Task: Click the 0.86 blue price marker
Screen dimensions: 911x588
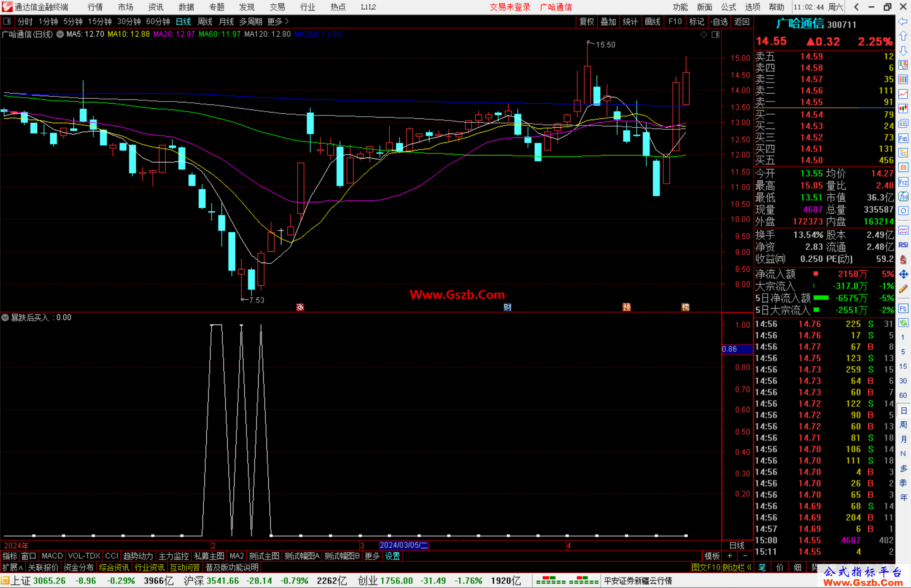Action: (737, 349)
